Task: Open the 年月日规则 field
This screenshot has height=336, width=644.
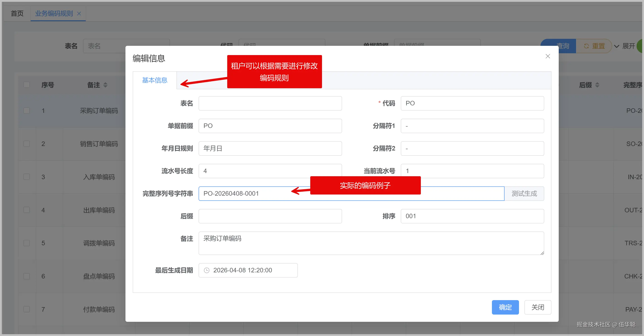Action: [x=270, y=148]
